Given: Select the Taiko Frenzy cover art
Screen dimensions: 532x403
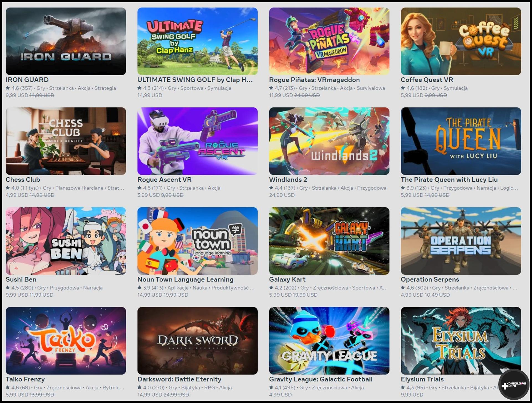Looking at the screenshot, I should point(66,341).
